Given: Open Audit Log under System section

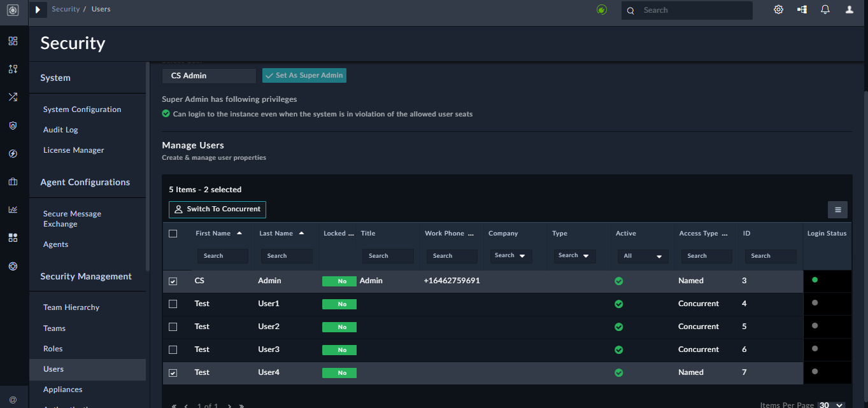Looking at the screenshot, I should pos(60,129).
